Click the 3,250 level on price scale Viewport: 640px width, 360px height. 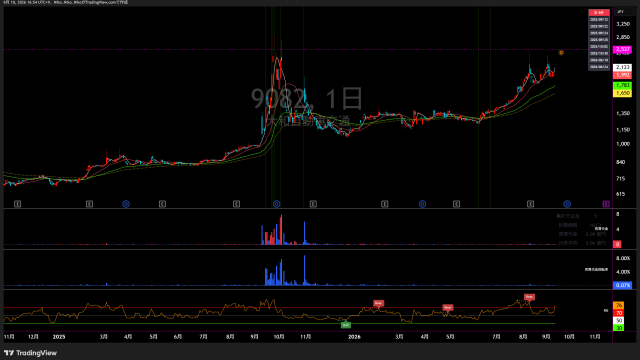[623, 24]
